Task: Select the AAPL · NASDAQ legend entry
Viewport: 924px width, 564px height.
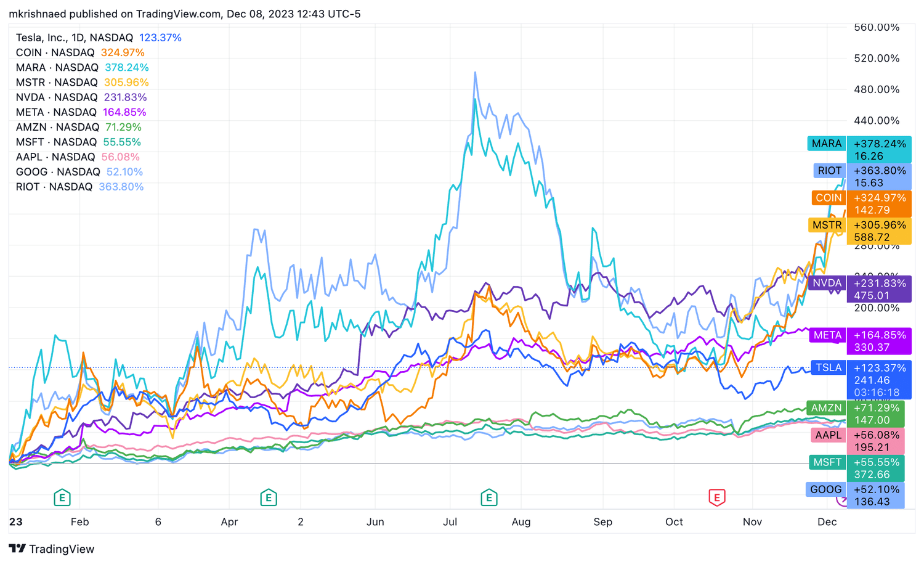Action: [x=55, y=157]
